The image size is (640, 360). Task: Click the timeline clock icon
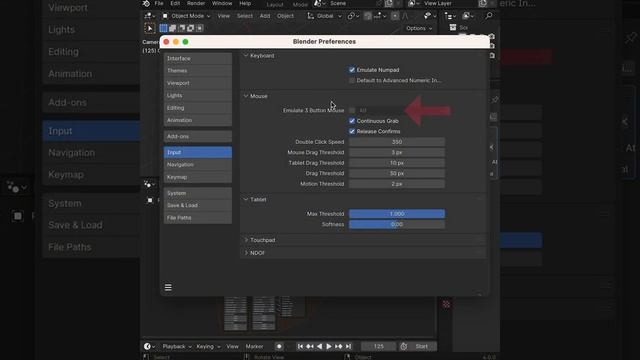404,347
